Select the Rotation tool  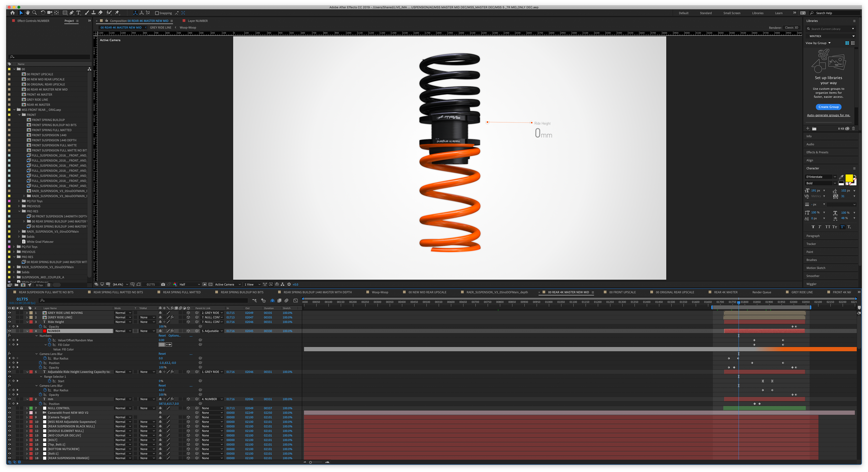coord(43,13)
